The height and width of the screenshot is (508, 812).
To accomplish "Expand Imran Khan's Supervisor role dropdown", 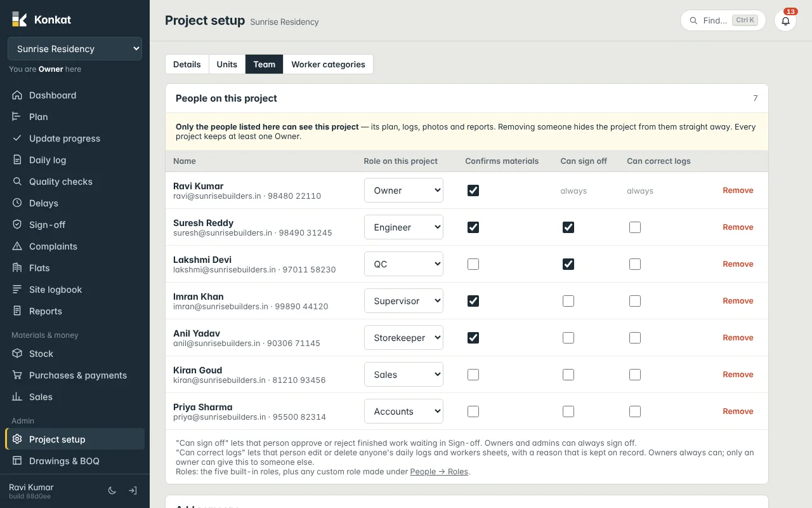I will pyautogui.click(x=403, y=301).
